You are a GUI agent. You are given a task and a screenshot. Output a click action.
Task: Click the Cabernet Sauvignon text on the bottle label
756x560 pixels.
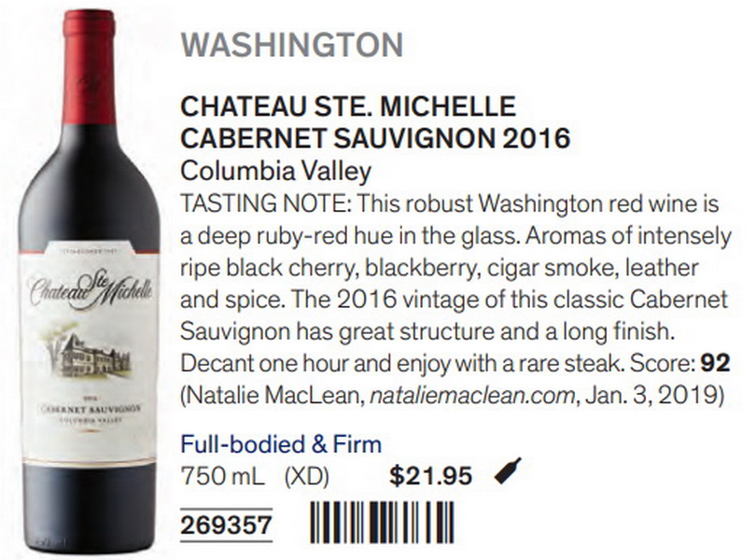click(x=90, y=409)
